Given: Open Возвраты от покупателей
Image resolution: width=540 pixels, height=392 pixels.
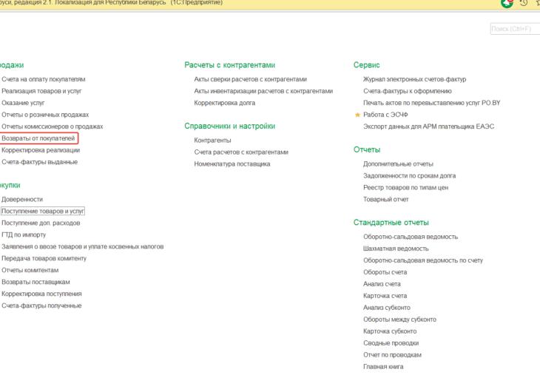Looking at the screenshot, I should (x=38, y=138).
